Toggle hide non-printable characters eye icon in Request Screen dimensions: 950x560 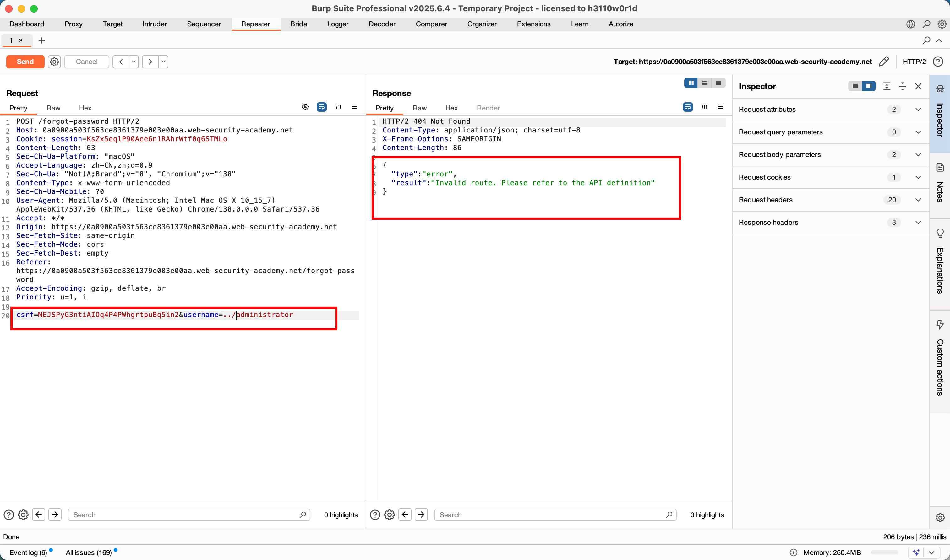pos(305,107)
